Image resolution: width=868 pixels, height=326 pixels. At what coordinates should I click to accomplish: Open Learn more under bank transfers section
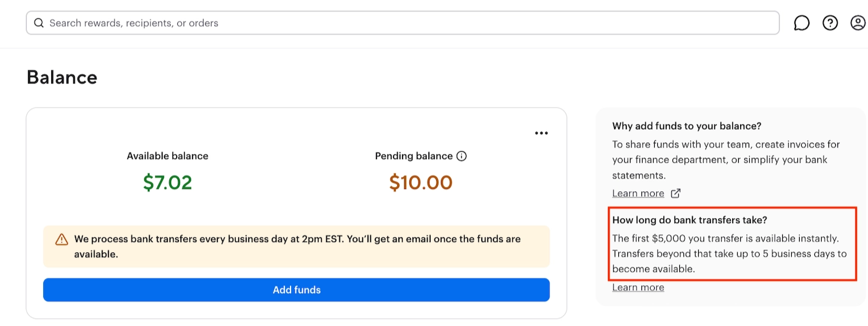pyautogui.click(x=638, y=288)
